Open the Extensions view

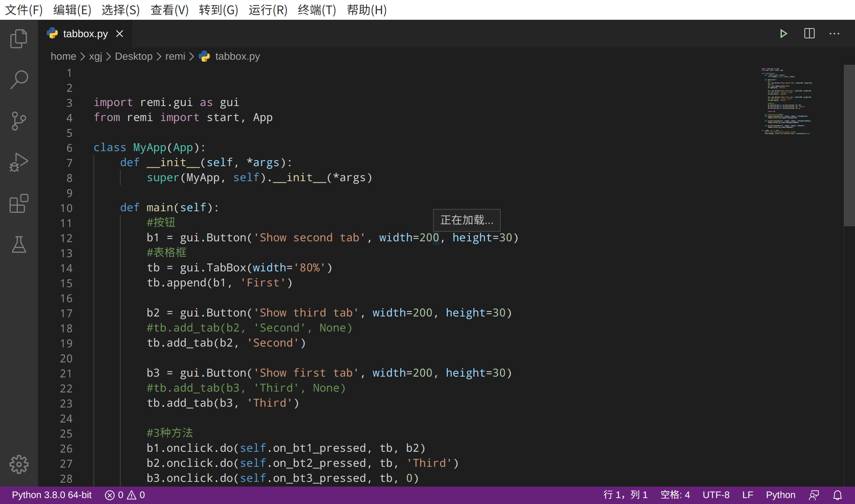[19, 204]
